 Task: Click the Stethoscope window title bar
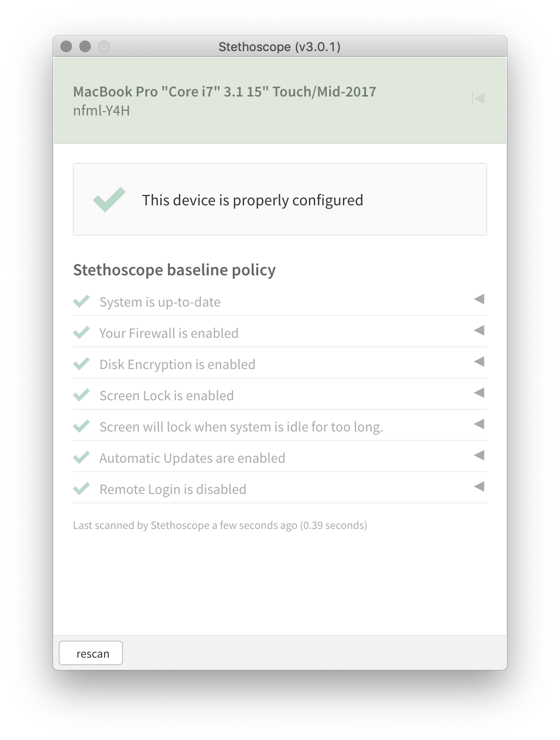280,47
